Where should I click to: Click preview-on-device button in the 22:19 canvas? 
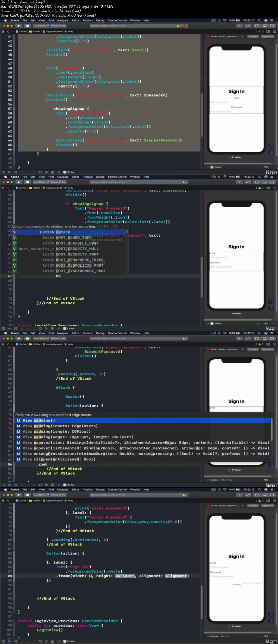pos(271,621)
